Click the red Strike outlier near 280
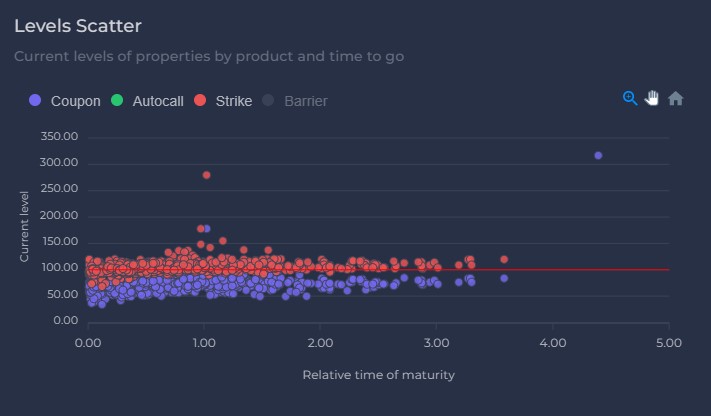This screenshot has width=711, height=416. 207,175
